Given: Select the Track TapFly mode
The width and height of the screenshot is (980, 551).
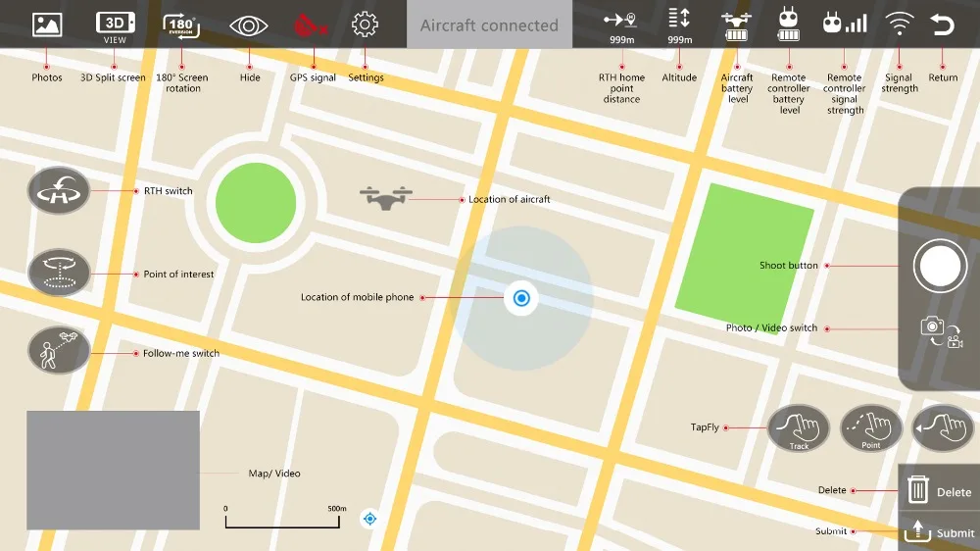Looking at the screenshot, I should point(798,428).
